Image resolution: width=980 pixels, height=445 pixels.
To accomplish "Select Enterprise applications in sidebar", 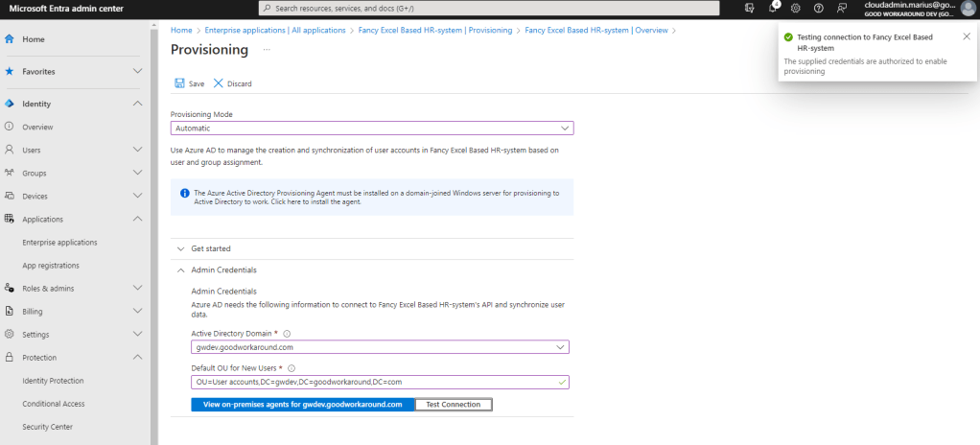I will point(59,243).
